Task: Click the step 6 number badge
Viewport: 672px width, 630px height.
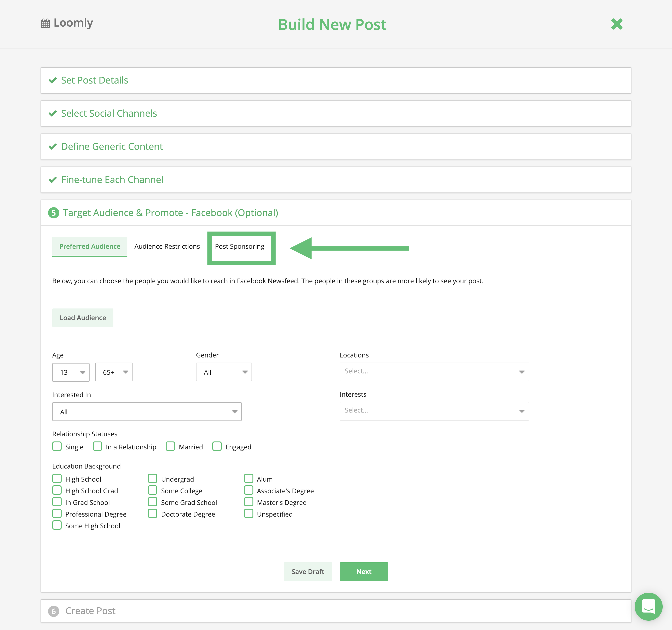Action: (x=53, y=611)
